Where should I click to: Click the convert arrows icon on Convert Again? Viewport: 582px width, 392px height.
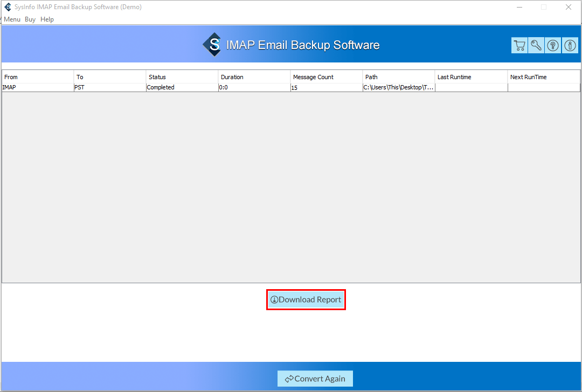tap(289, 379)
